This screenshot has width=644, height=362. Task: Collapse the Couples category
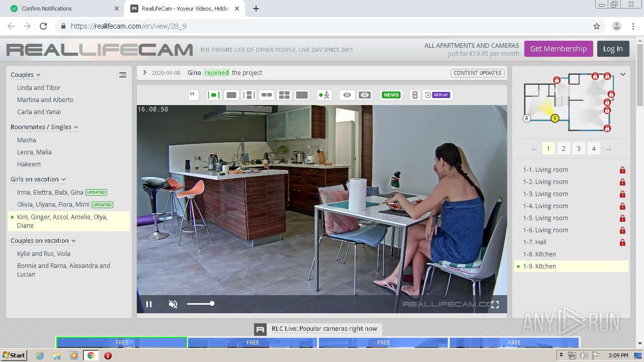point(25,75)
